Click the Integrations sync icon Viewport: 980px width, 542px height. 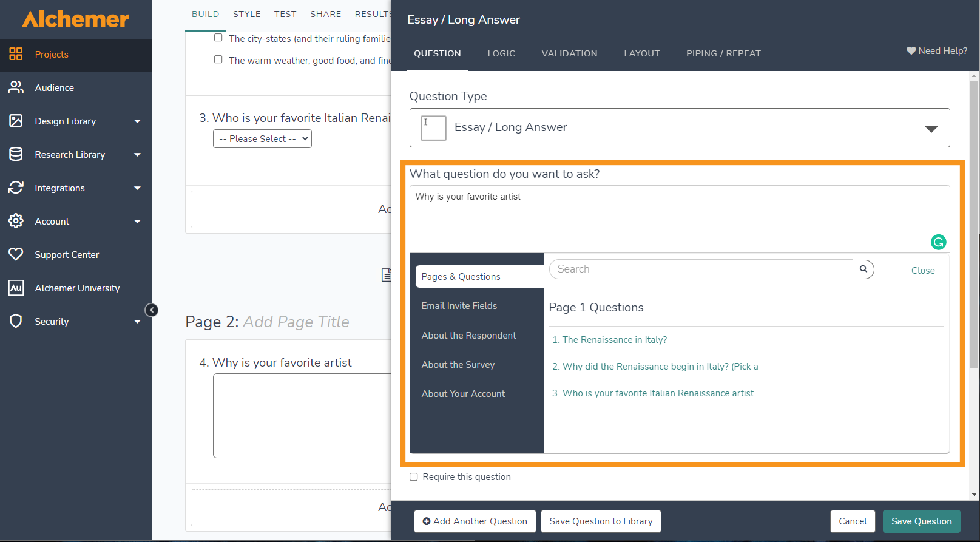16,188
